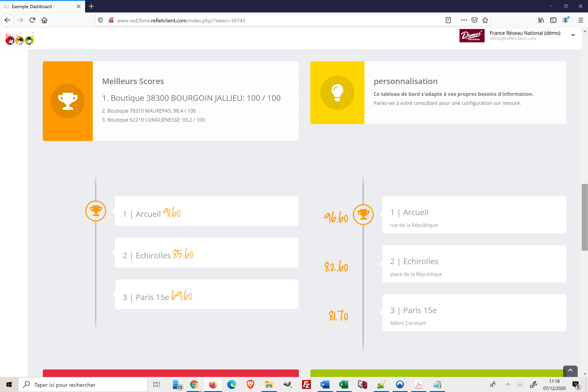Click the page vertical scrollbar thumb
This screenshot has width=588, height=392.
(585, 217)
